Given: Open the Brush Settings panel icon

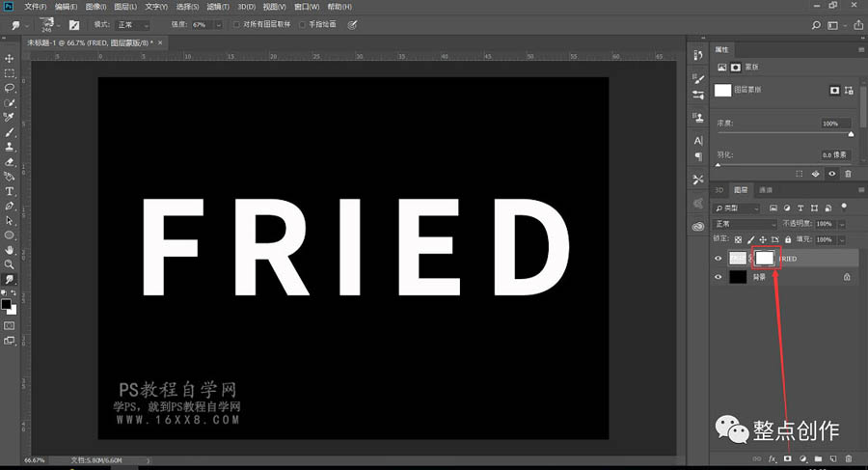Looking at the screenshot, I should (698, 79).
